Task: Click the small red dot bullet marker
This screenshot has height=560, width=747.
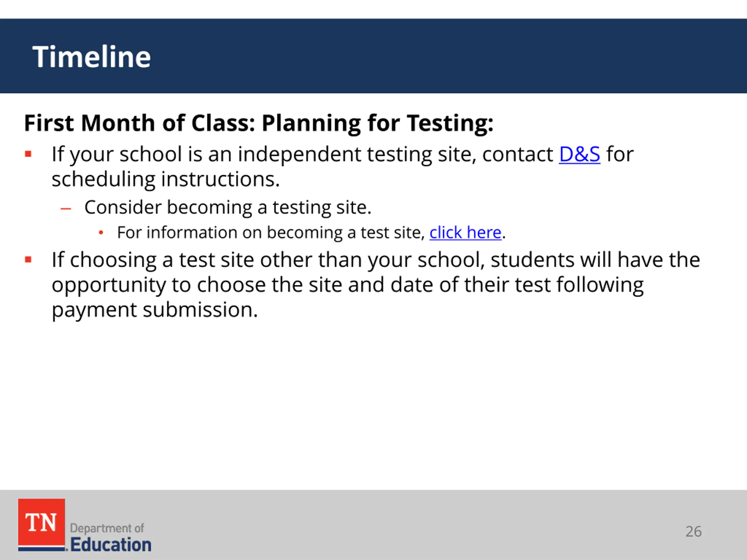Action: [101, 232]
